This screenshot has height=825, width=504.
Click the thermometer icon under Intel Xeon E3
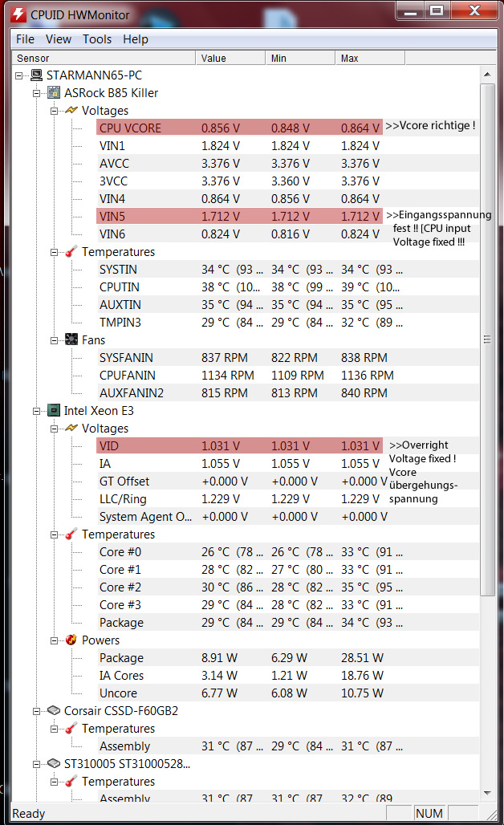pos(71,534)
